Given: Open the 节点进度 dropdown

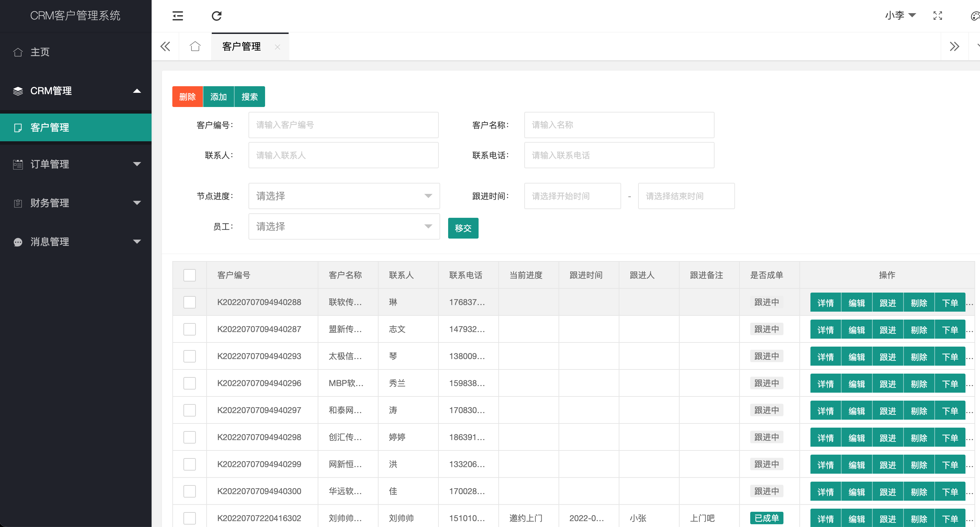Looking at the screenshot, I should click(344, 196).
